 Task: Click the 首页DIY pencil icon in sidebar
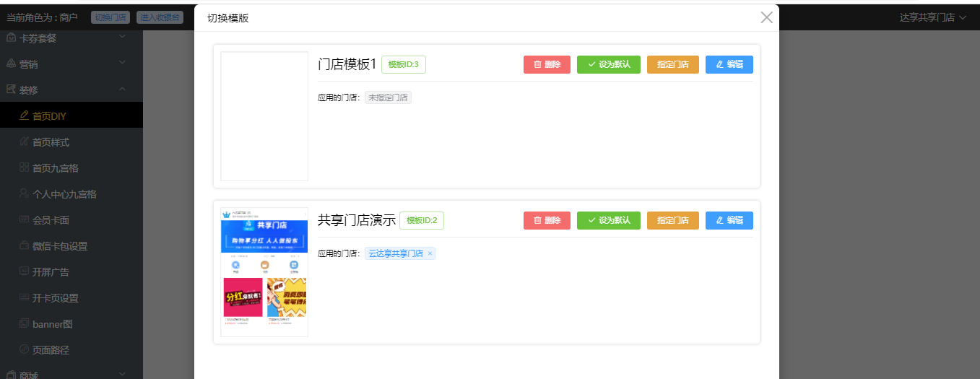tap(25, 116)
